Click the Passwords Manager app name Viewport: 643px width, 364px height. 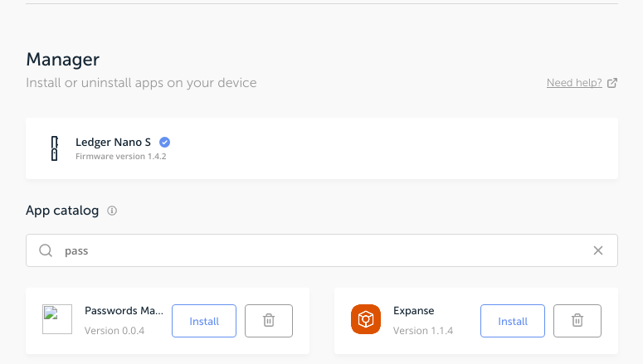[124, 311]
